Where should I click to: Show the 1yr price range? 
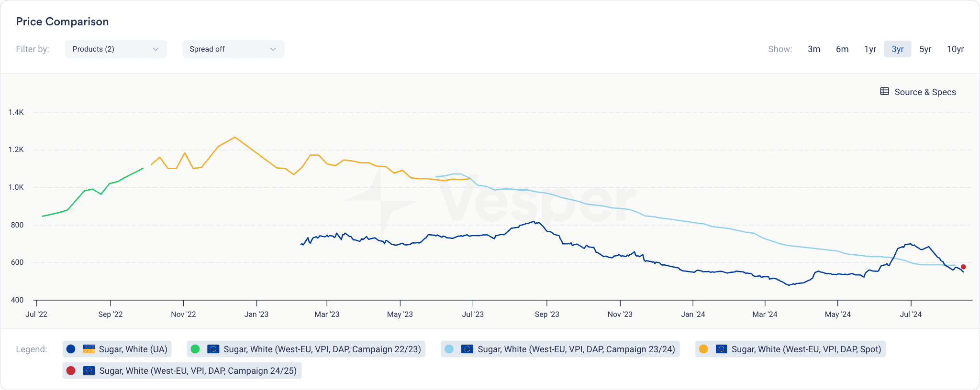(870, 49)
